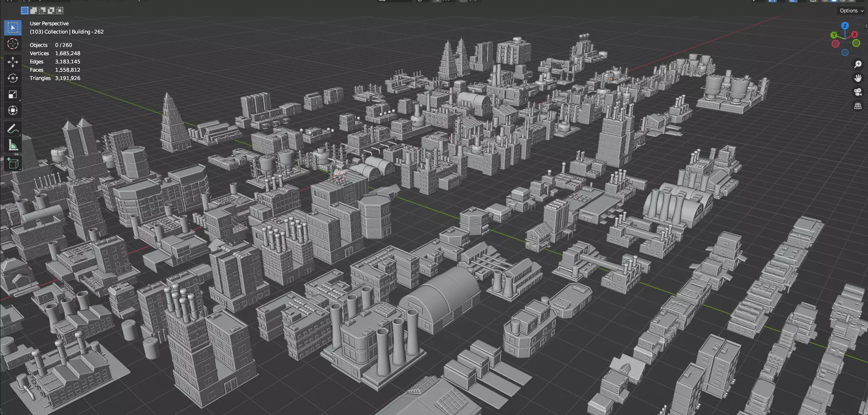Choose the Rotate tool in toolbar
Screen dimensions: 868x415
point(13,78)
